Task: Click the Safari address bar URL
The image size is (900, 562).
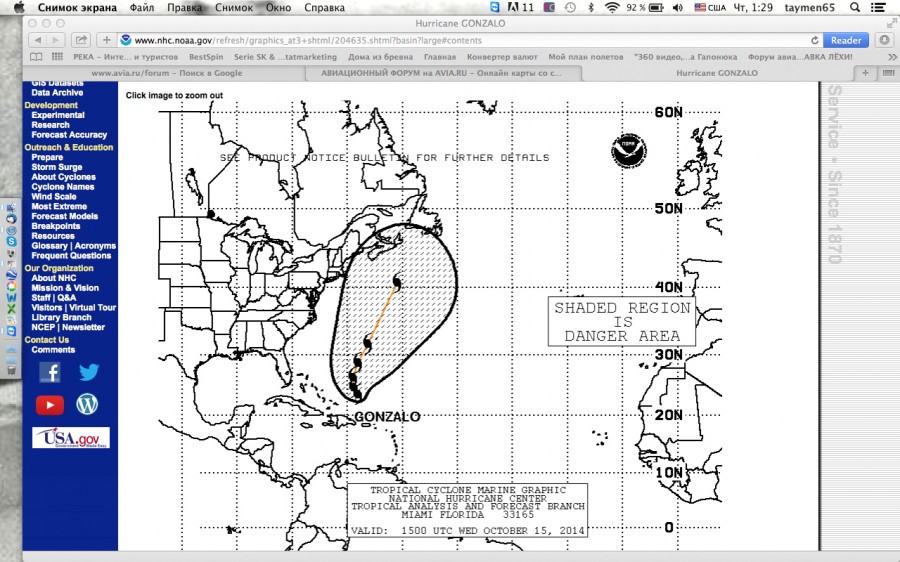Action: [x=308, y=40]
